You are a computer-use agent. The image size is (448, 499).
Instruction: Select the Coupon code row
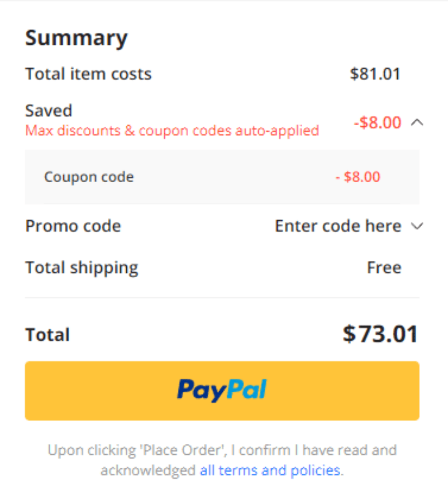[222, 177]
